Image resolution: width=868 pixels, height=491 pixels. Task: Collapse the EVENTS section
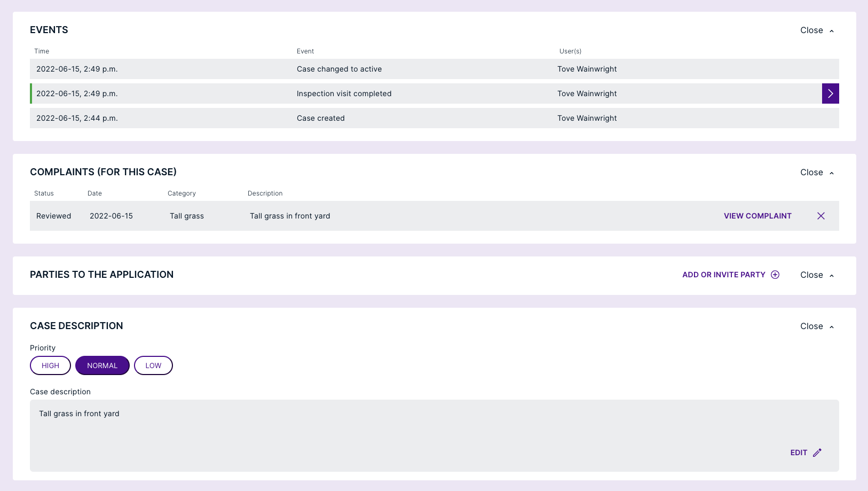pyautogui.click(x=811, y=30)
